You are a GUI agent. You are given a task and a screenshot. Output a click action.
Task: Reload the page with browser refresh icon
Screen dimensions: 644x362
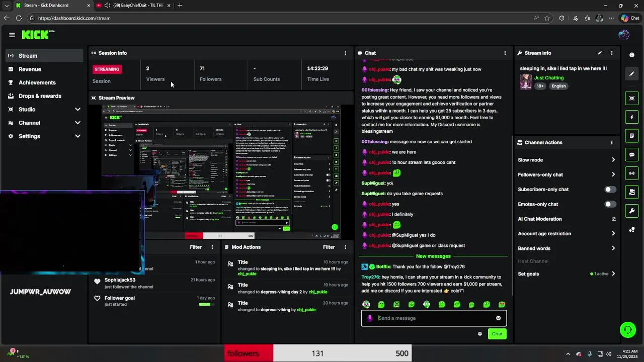(19, 18)
